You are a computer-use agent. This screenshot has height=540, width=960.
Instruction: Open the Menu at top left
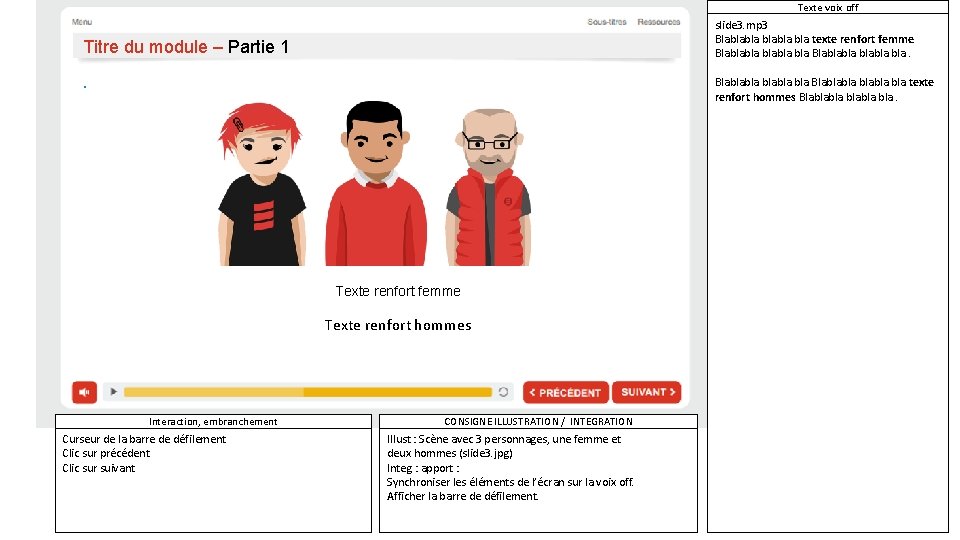click(x=82, y=22)
